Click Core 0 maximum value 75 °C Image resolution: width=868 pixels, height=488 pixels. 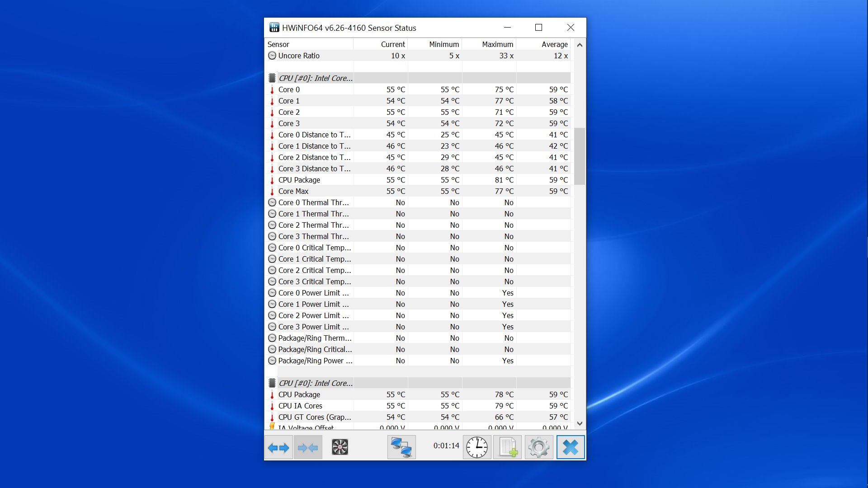click(x=504, y=89)
